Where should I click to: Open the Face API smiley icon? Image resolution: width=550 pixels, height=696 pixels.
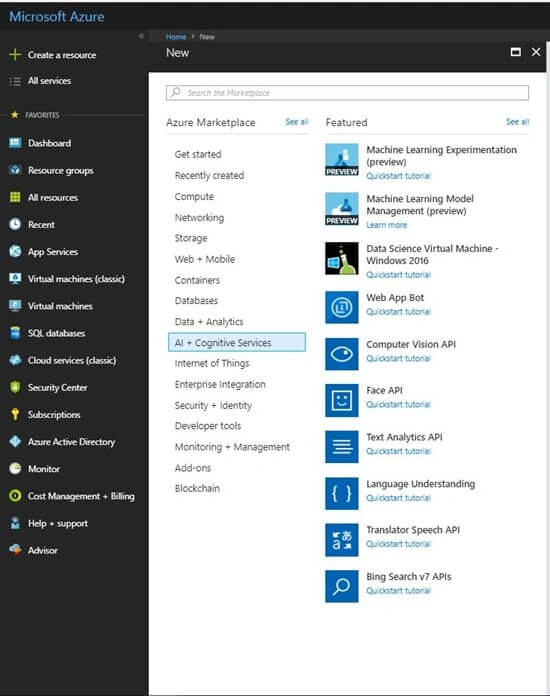tap(341, 400)
